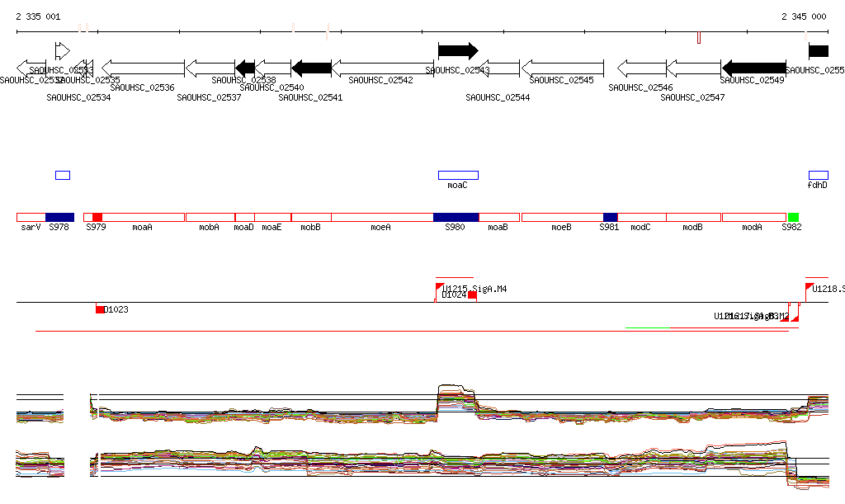845x504 pixels.
Task: Click the black right-pointing SAOUHSC_02543 gene arrow
Action: (457, 50)
